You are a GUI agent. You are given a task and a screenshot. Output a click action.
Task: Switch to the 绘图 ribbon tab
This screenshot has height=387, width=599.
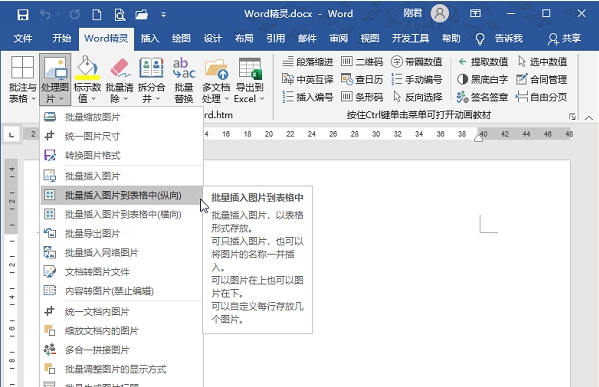coord(181,38)
